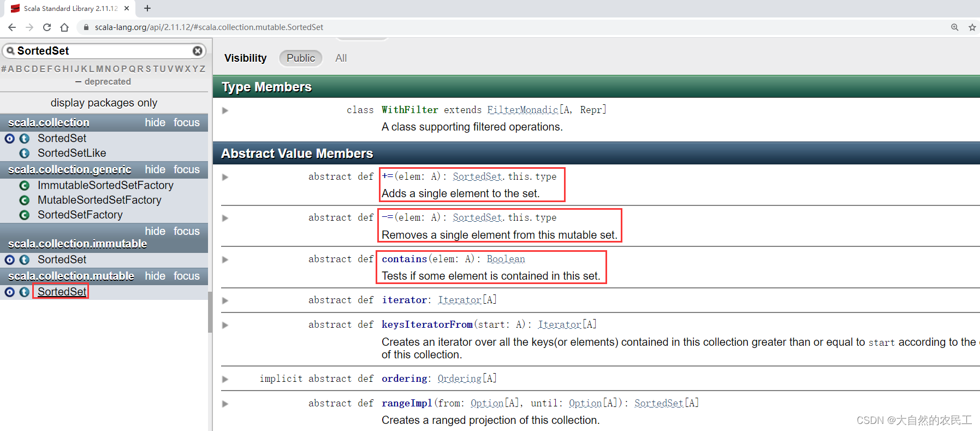Image resolution: width=980 pixels, height=431 pixels.
Task: Focus the browser address bar URL
Action: (x=209, y=27)
